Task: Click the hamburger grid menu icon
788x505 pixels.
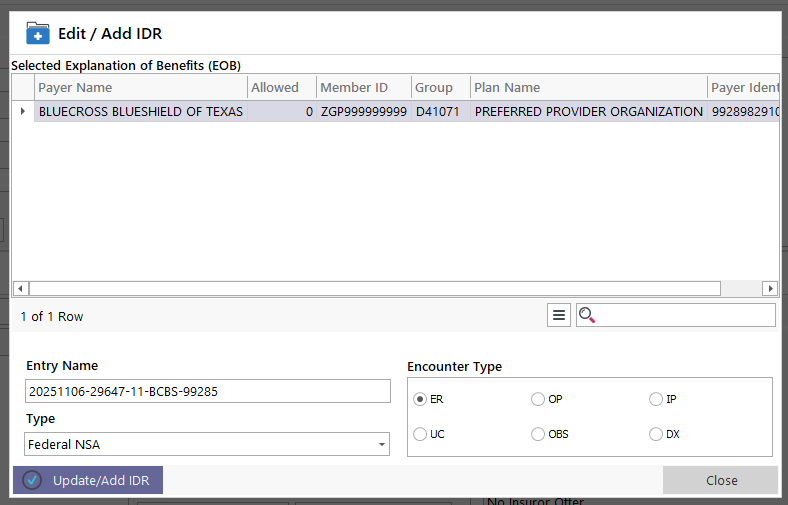Action: coord(559,315)
